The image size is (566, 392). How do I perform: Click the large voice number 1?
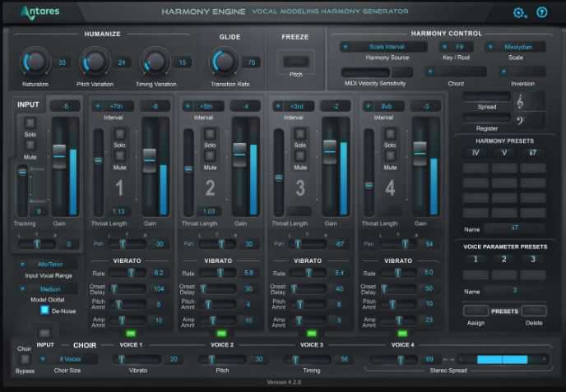(119, 188)
